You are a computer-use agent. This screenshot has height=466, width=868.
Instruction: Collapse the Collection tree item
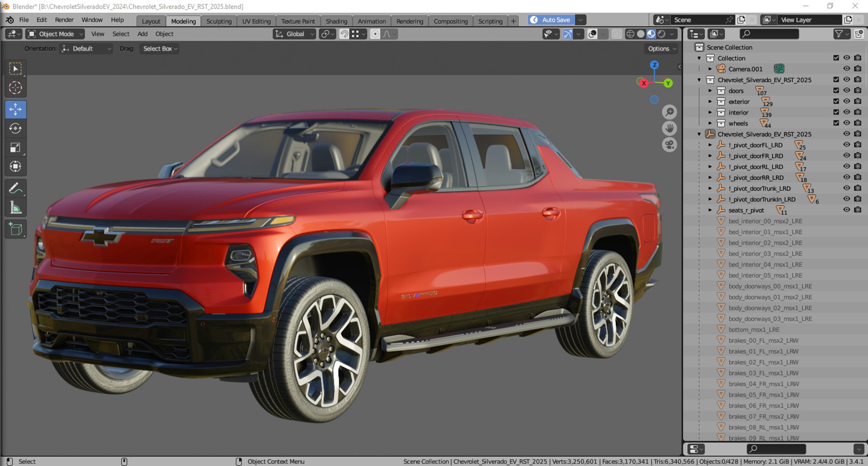[699, 58]
